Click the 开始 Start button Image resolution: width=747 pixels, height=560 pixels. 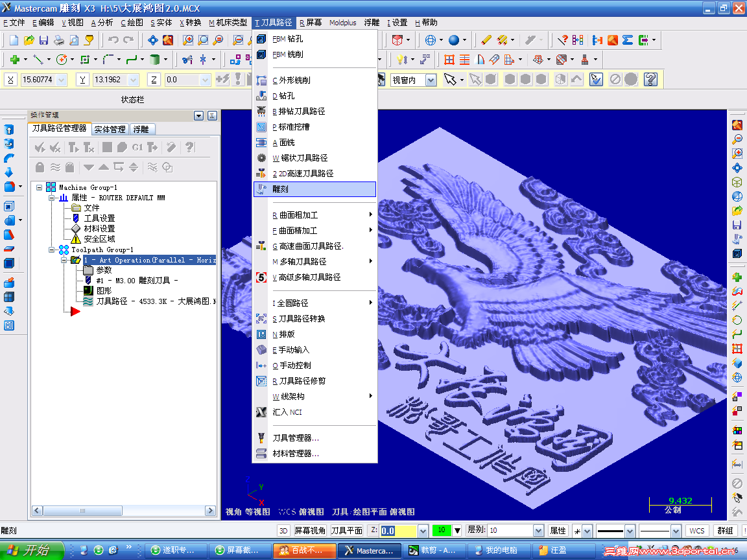(x=31, y=550)
